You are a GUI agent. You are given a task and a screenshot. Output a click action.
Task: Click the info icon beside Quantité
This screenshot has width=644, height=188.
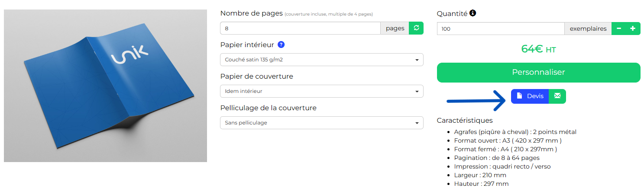coord(473,13)
